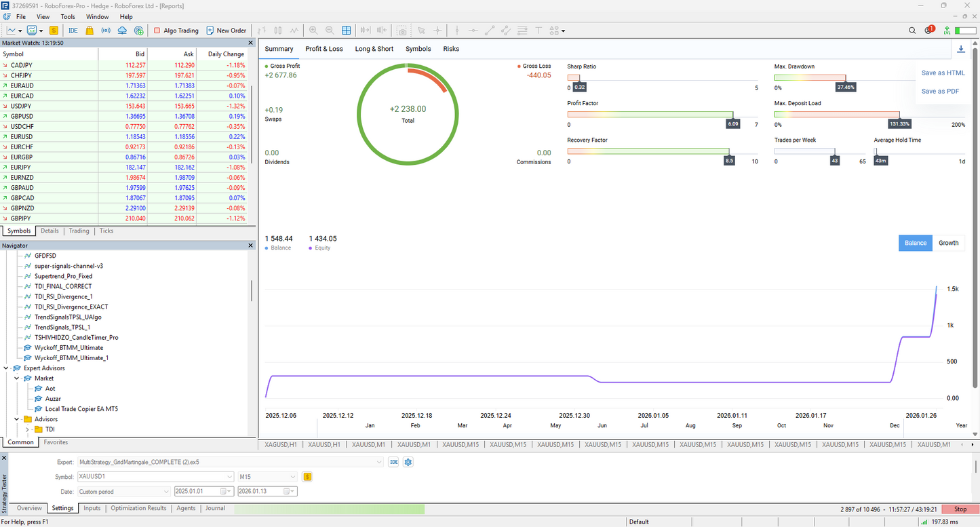Zoom in on the chart with the magnifier icon

[313, 30]
